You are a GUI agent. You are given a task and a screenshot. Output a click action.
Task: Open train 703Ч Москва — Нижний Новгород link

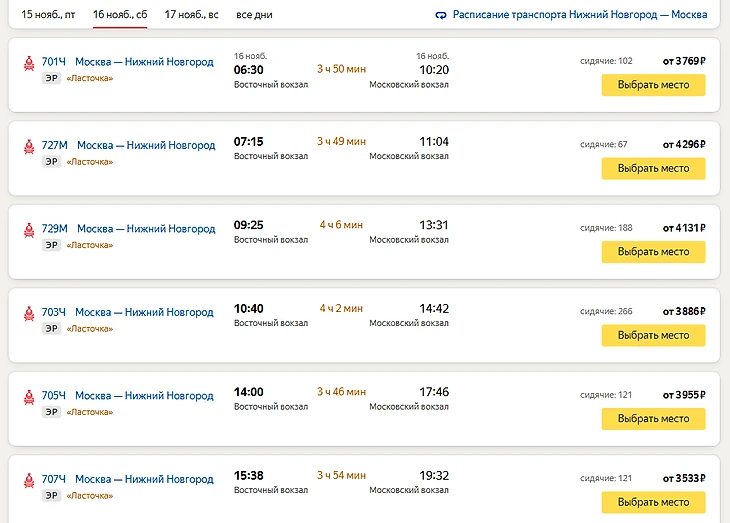tap(144, 312)
